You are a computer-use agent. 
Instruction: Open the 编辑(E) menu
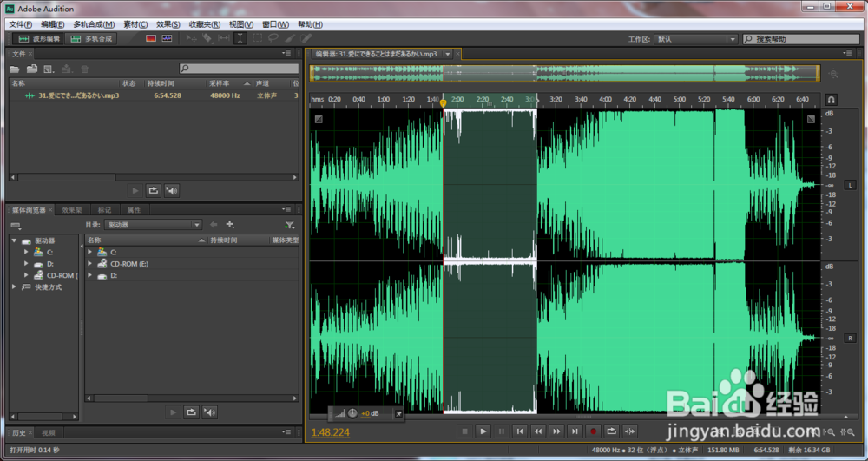pos(53,24)
